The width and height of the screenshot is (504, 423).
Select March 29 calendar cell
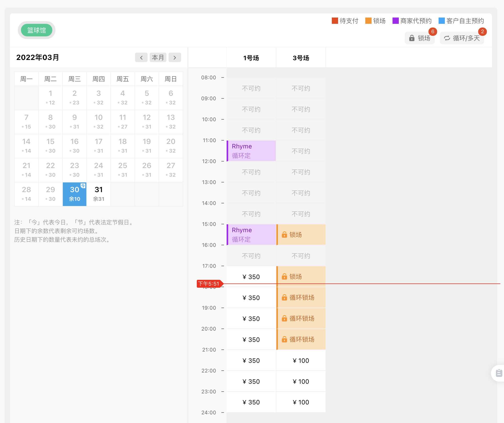51,194
